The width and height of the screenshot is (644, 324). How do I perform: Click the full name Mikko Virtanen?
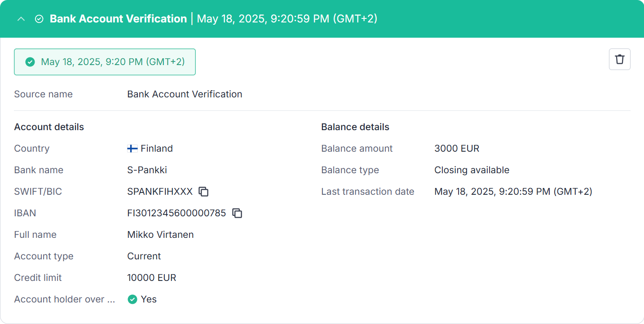tap(160, 235)
